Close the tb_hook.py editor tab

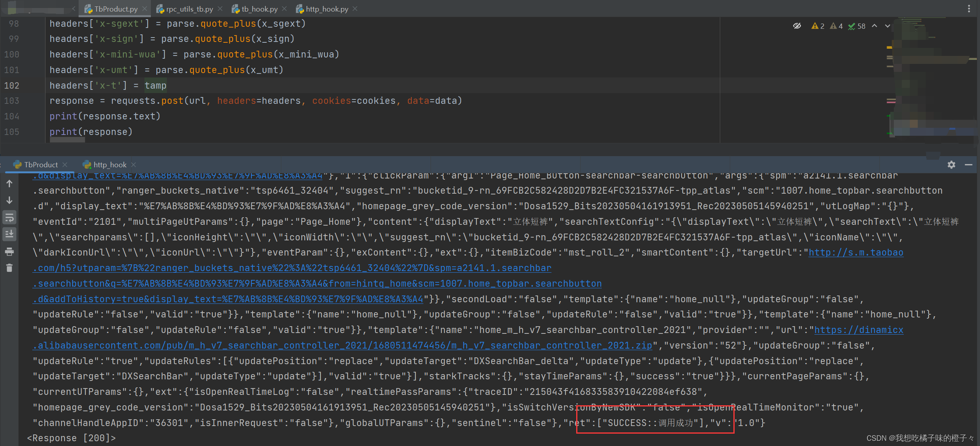pos(284,9)
